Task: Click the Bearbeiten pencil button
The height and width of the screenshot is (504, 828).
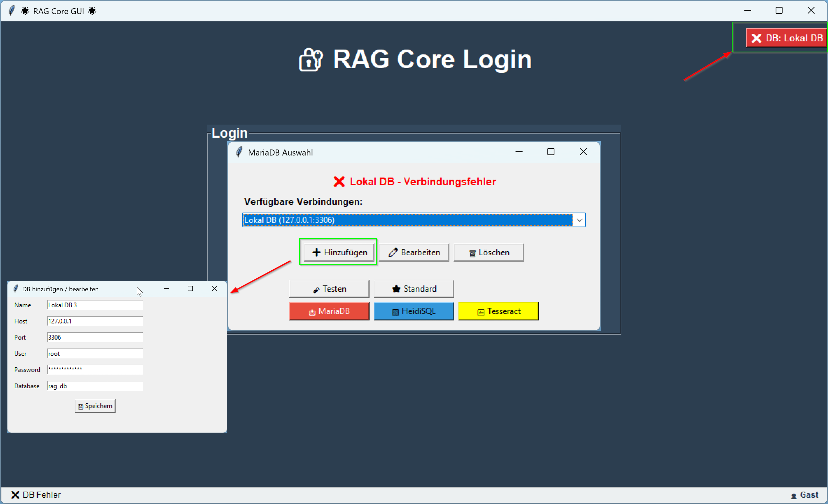Action: click(414, 252)
